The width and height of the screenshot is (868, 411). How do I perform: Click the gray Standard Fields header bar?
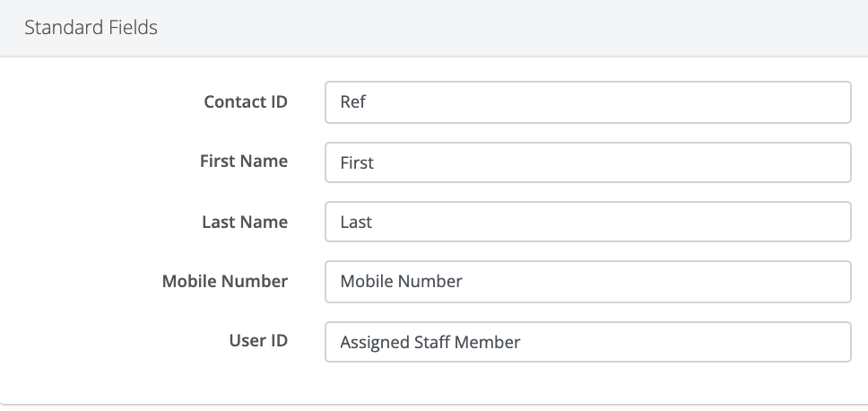click(x=538, y=28)
